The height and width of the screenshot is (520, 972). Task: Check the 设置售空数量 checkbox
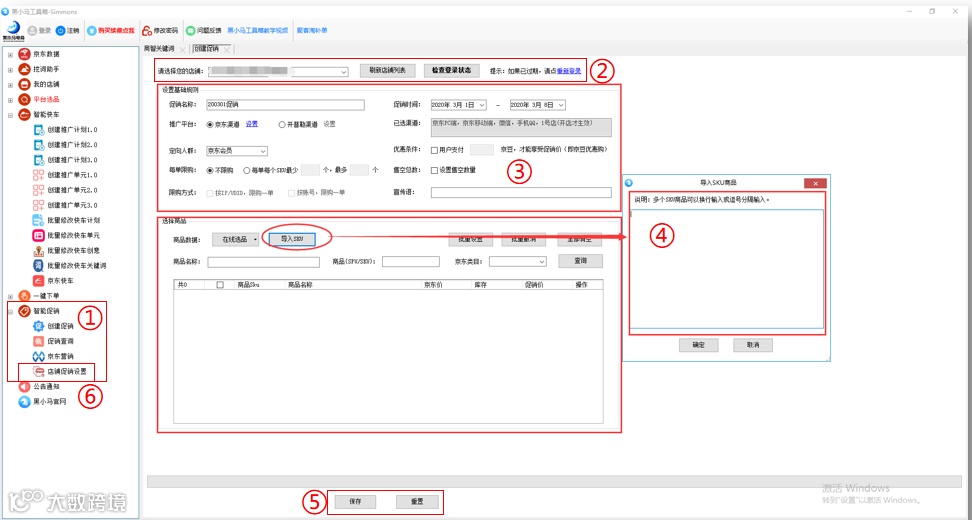434,170
